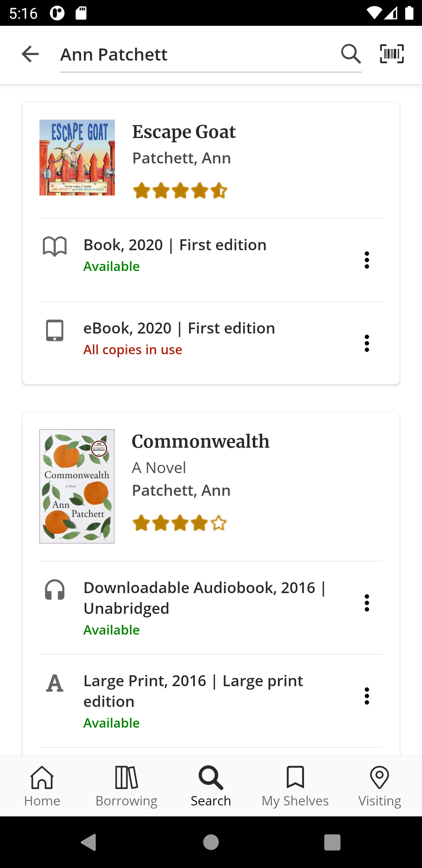This screenshot has width=422, height=868.
Task: Open options menu for eBook, 2020 edition
Action: (x=367, y=343)
